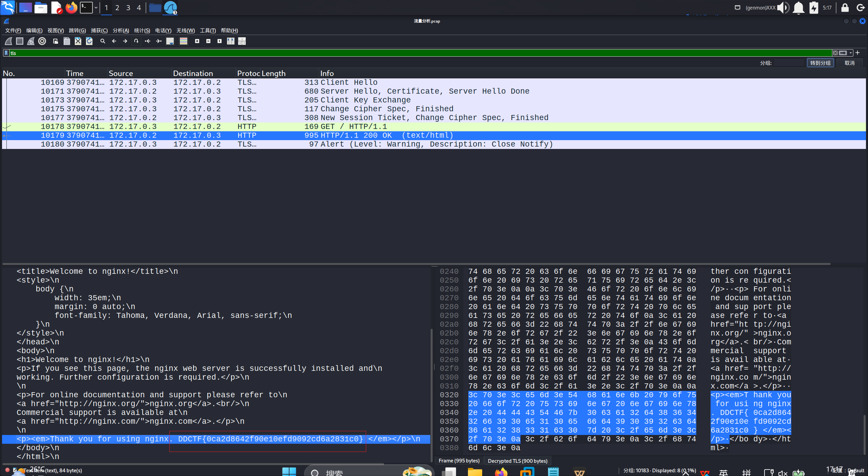The height and width of the screenshot is (476, 868).
Task: Select the GET / HTTP/1.1 packet
Action: [x=434, y=127]
